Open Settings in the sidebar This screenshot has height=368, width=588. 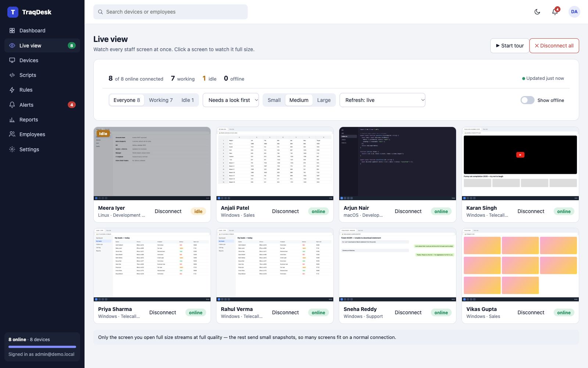pyautogui.click(x=42, y=149)
